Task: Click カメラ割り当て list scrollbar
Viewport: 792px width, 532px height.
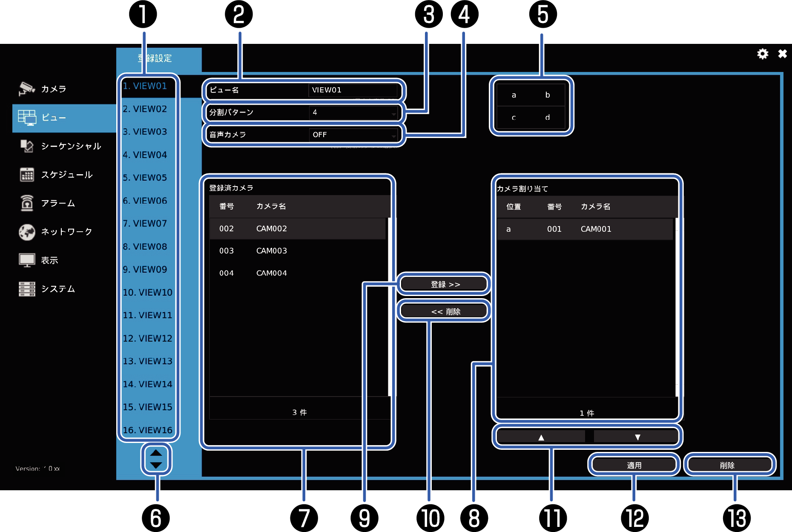Action: tap(677, 307)
